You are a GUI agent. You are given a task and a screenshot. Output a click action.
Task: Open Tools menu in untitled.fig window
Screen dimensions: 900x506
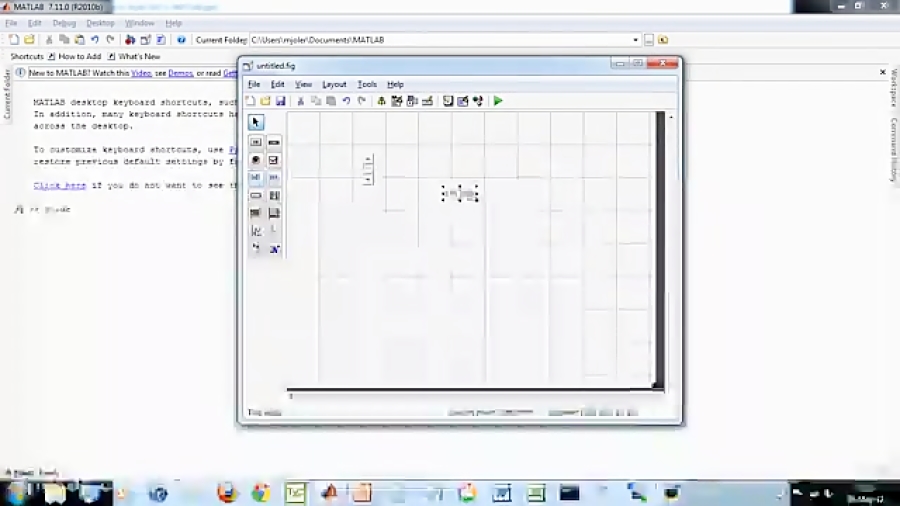click(x=367, y=84)
